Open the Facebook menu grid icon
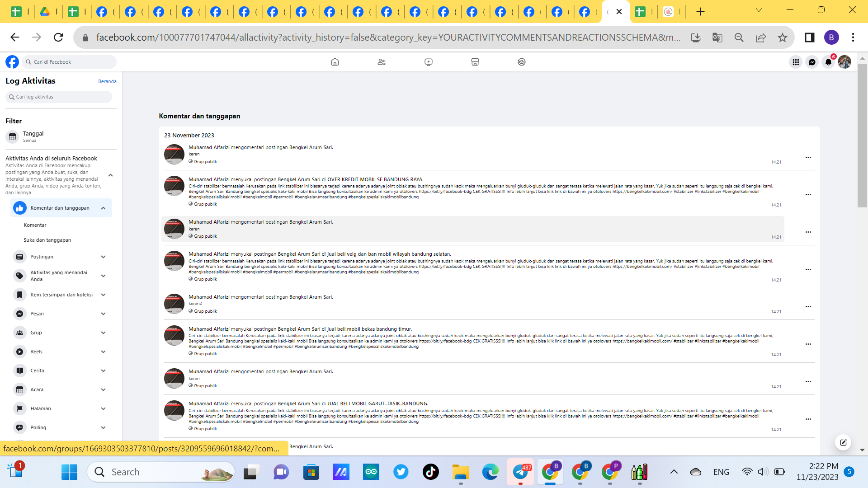The image size is (868, 488). pos(796,62)
